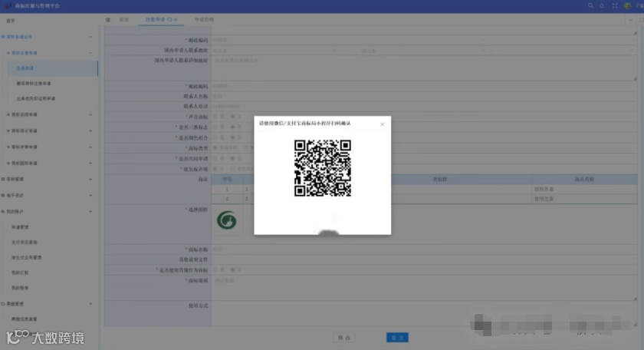
Task: Click the 商品名称 table column header
Action: (584, 180)
